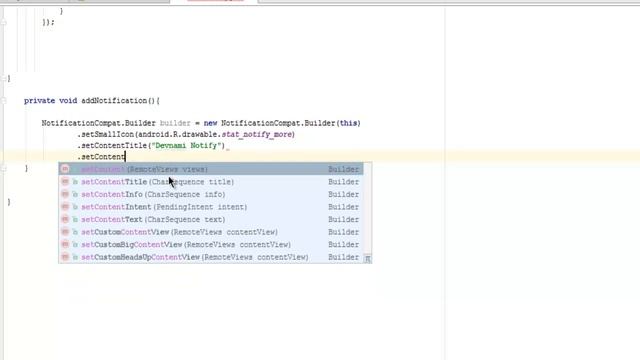Screen dimensions: 640x360
Task: Choose setContentText(CharSequence text) suggestion
Action: point(211,220)
